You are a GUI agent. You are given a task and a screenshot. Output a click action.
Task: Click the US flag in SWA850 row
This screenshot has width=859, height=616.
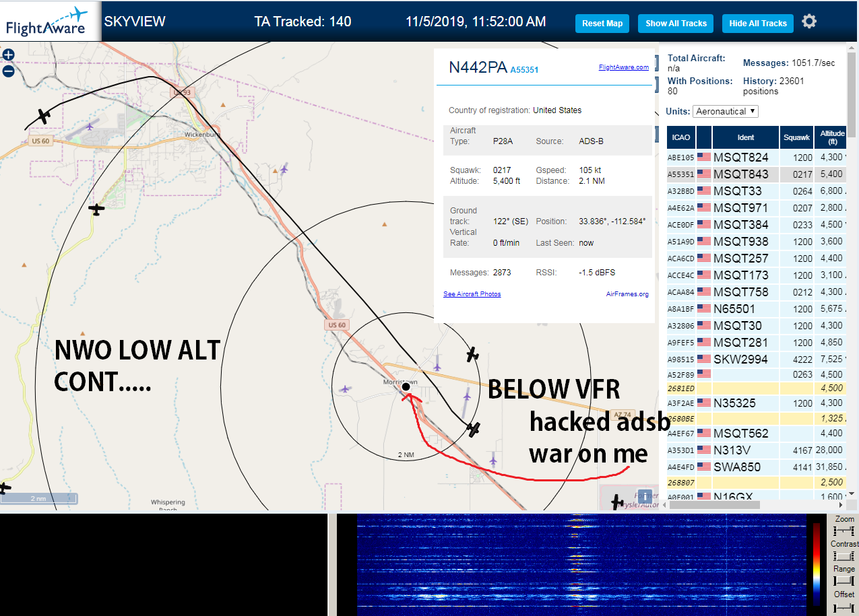[x=704, y=467]
